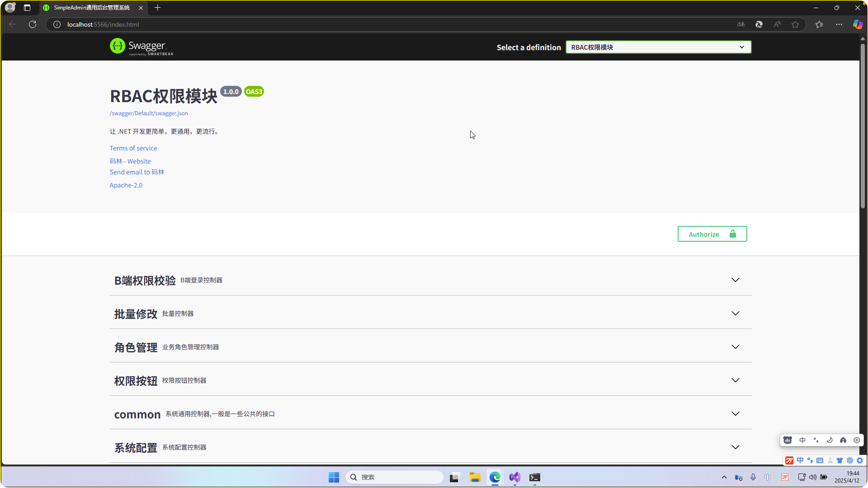The image size is (868, 488).
Task: Click the browser refresh icon
Action: click(33, 24)
